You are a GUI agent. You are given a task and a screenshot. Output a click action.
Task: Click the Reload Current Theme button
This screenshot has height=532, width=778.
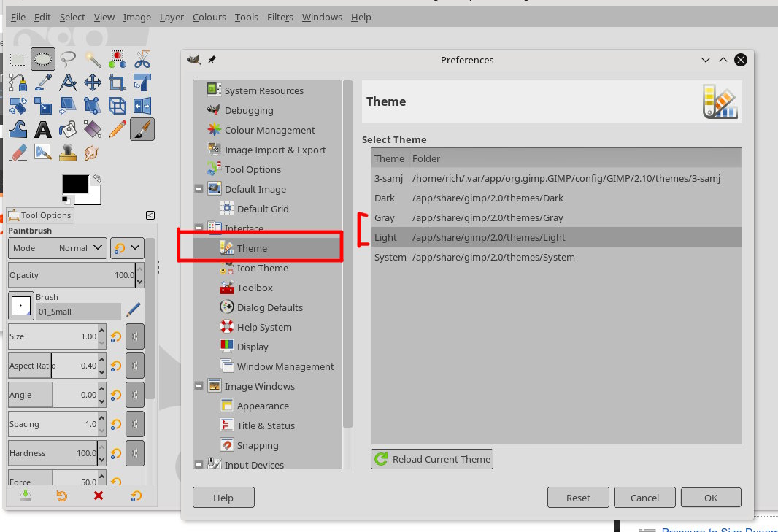point(431,459)
